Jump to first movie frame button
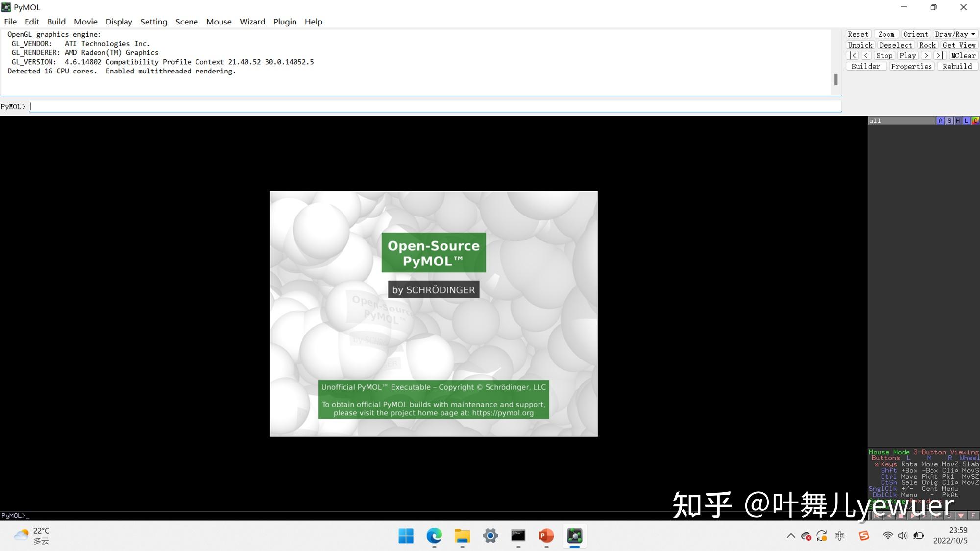The height and width of the screenshot is (551, 980). (x=853, y=56)
